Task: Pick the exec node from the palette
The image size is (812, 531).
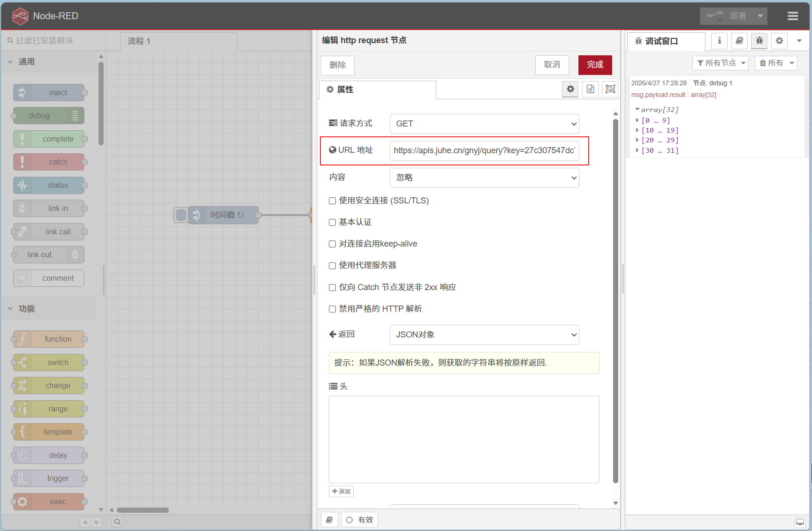Action: [49, 502]
